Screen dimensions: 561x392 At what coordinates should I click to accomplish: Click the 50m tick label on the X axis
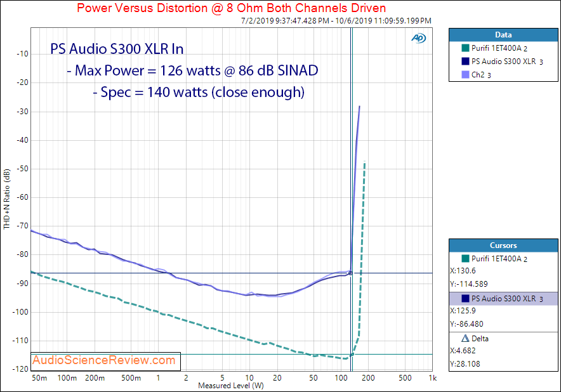tap(39, 377)
